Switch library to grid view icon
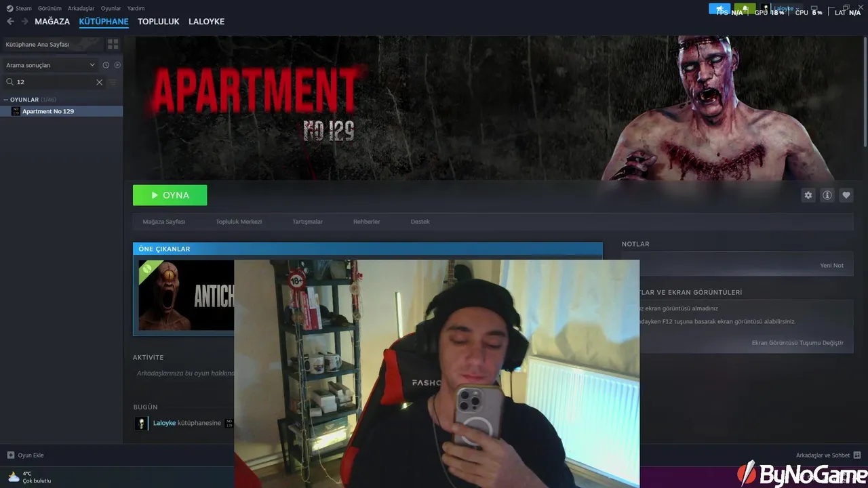 pos(113,44)
